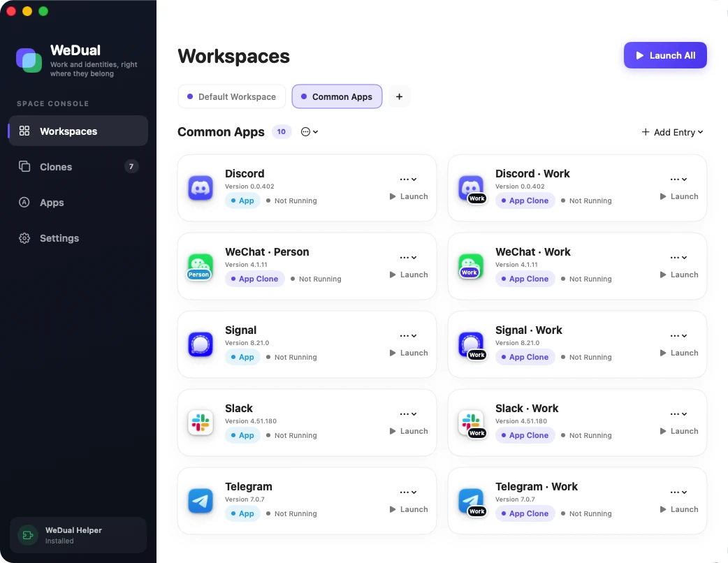Click the Discord app icon

201,188
